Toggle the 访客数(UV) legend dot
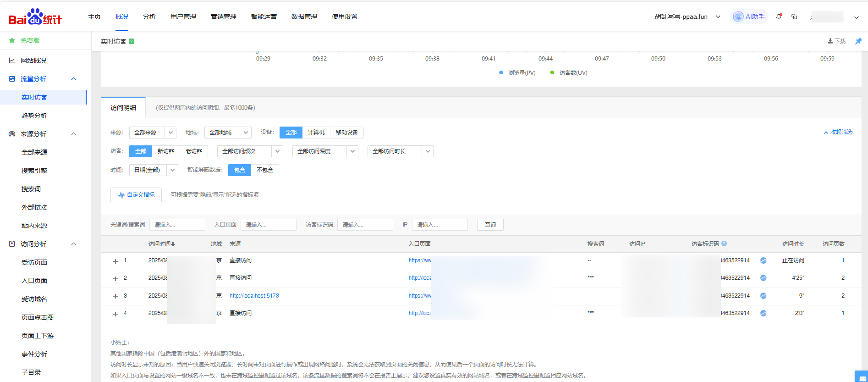 coord(552,72)
